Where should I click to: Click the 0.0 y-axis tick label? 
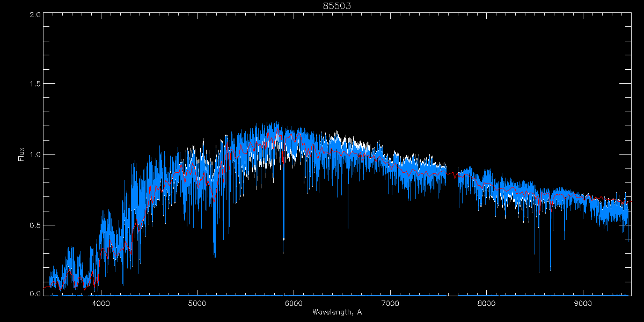pyautogui.click(x=35, y=294)
